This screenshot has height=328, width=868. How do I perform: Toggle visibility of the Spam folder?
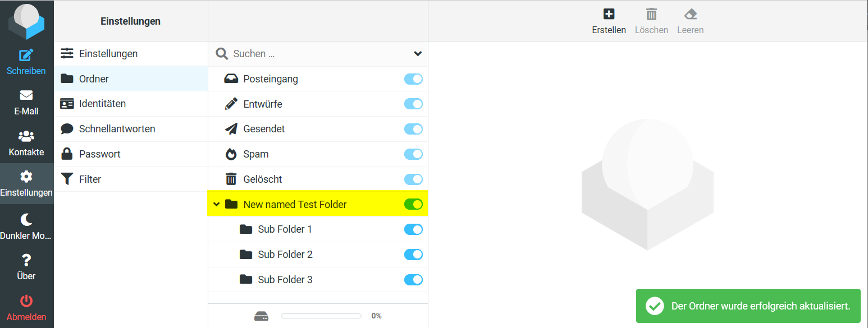point(413,154)
